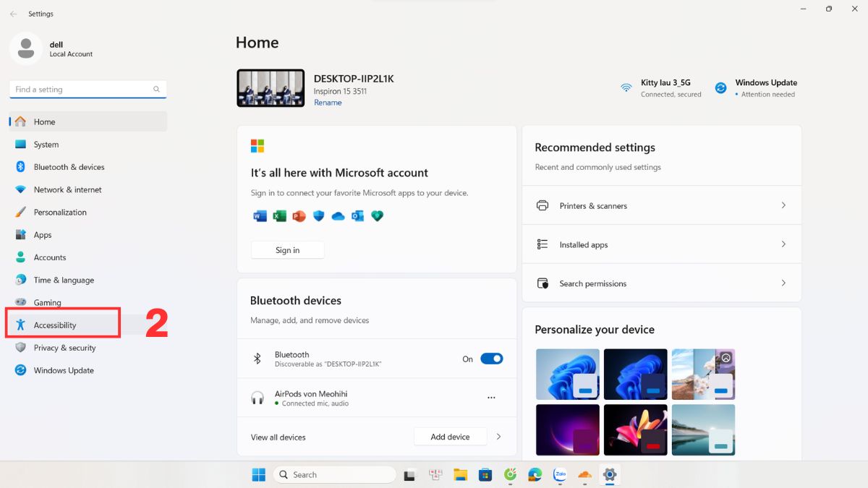Expand the Search permissions row
The height and width of the screenshot is (488, 868).
[661, 283]
